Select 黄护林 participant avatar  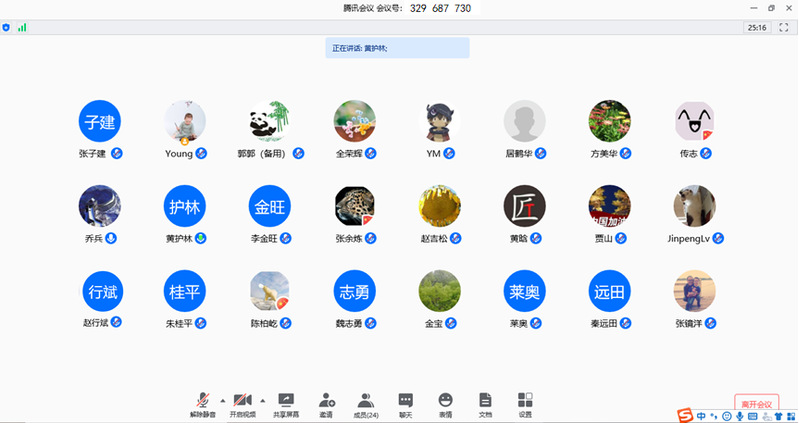[185, 206]
